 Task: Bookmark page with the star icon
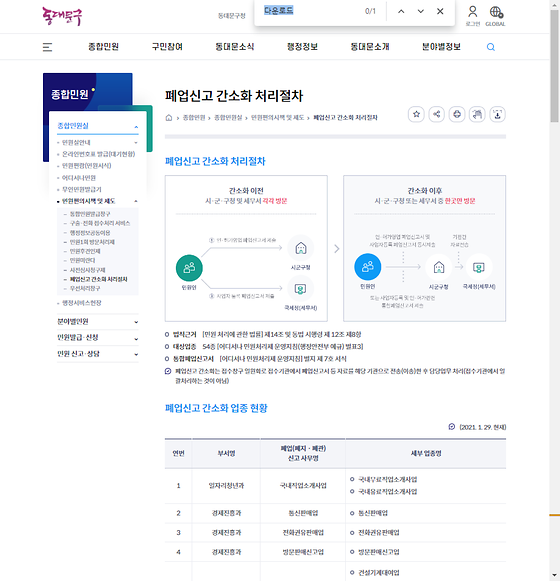(x=416, y=114)
